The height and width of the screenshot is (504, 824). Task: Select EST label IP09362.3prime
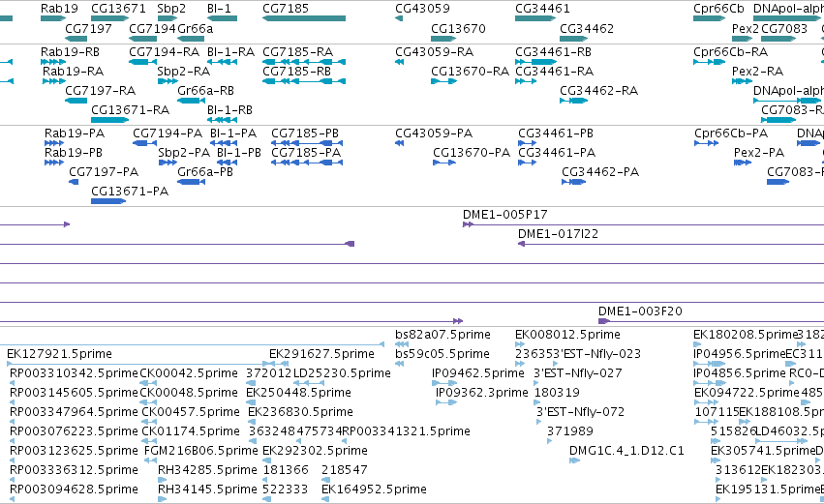point(482,393)
